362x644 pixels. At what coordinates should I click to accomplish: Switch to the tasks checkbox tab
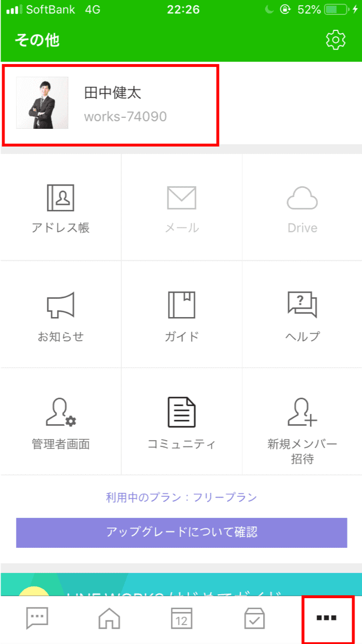[254, 618]
